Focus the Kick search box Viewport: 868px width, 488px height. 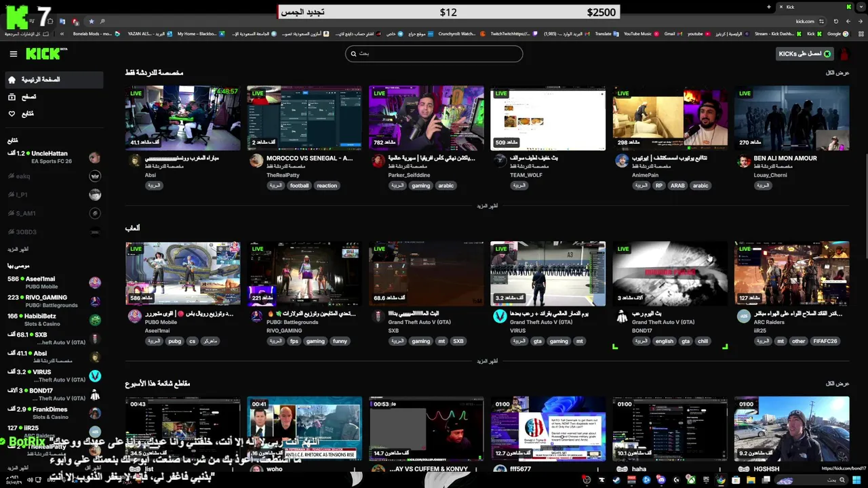pos(434,54)
